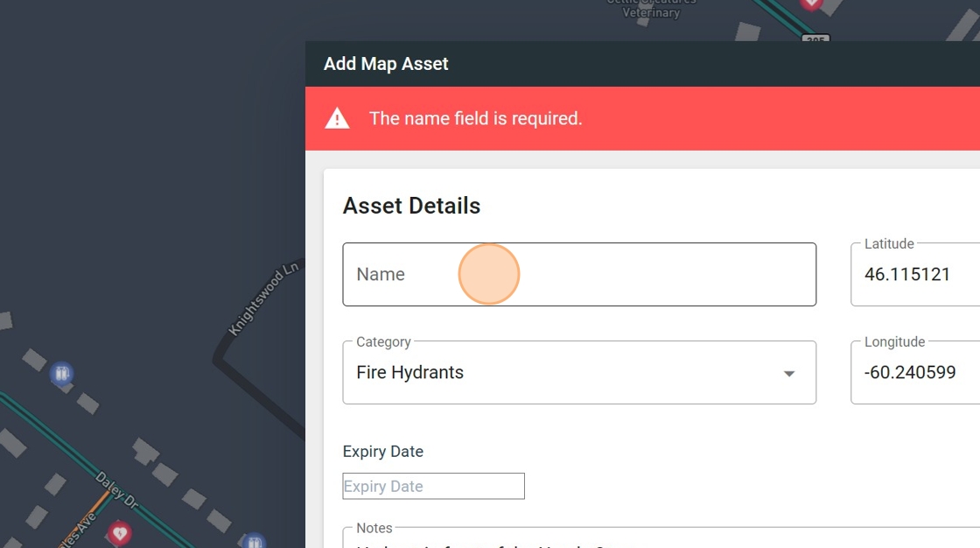Click the warning triangle icon in the error banner
Screen dimensions: 980x548
point(337,119)
